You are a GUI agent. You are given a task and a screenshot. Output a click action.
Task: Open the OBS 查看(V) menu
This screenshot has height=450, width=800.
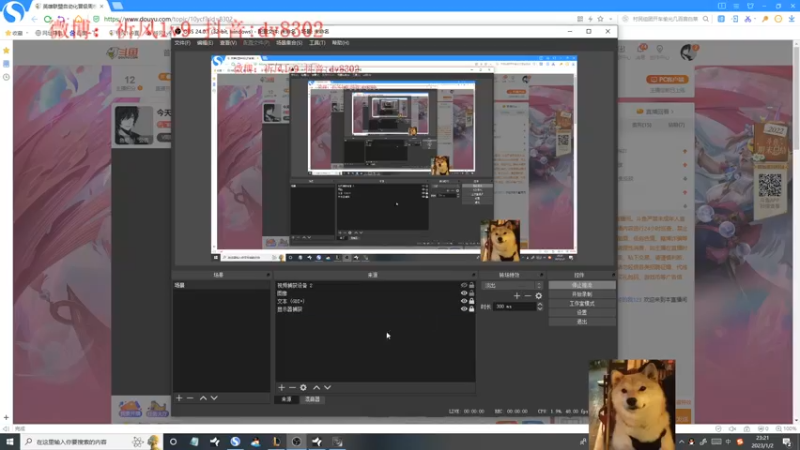[x=228, y=43]
